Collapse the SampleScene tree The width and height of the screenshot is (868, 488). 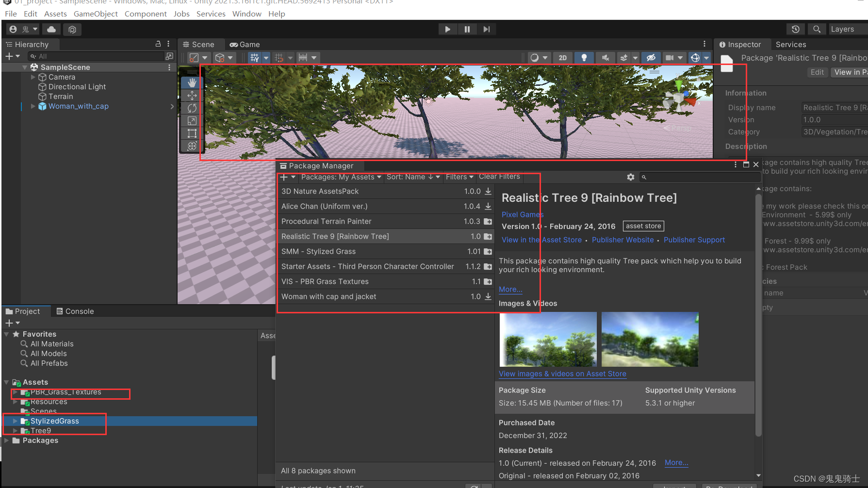25,67
